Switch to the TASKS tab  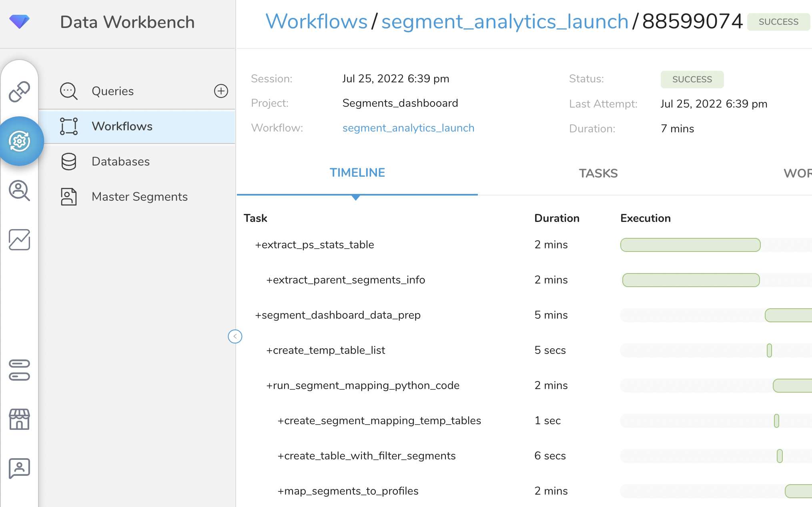(598, 173)
